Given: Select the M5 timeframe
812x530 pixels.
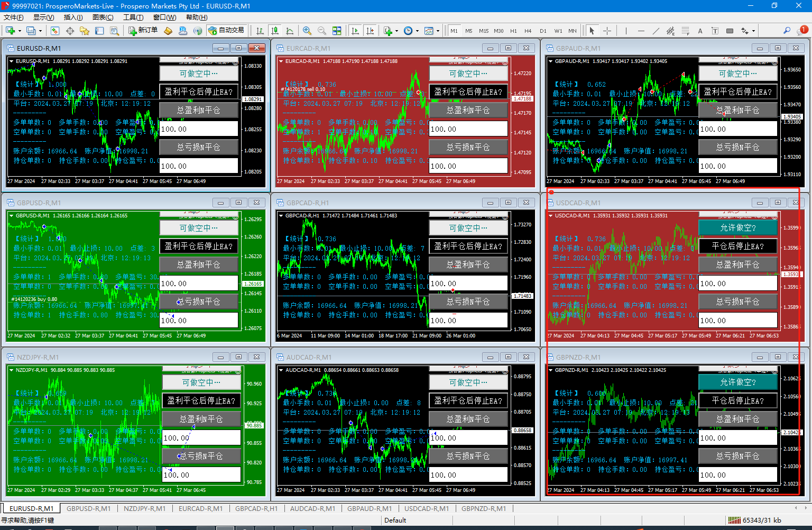Looking at the screenshot, I should click(469, 31).
